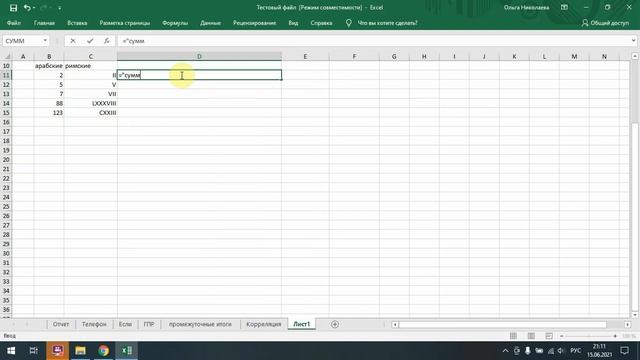Click the Select All corner triangle
Screen dimensions: 640x360
[x=6, y=56]
